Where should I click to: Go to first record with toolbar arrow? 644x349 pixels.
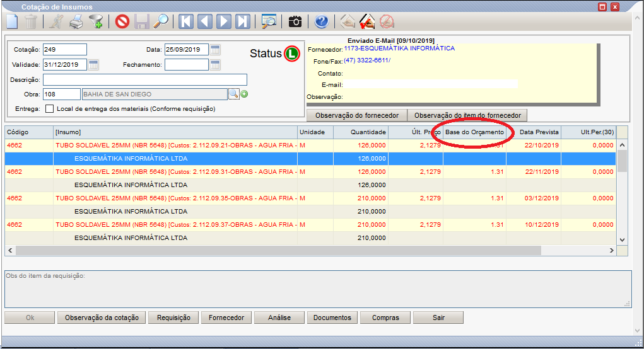tap(186, 21)
